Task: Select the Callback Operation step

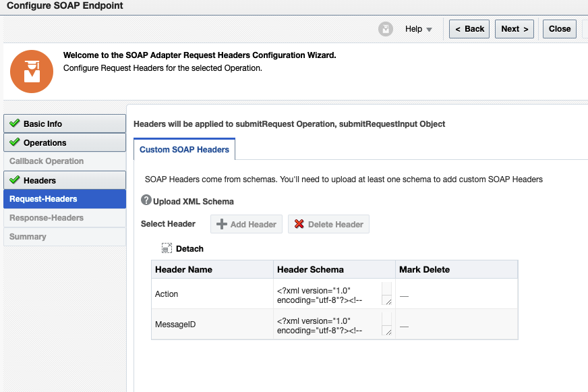Action: coord(65,161)
